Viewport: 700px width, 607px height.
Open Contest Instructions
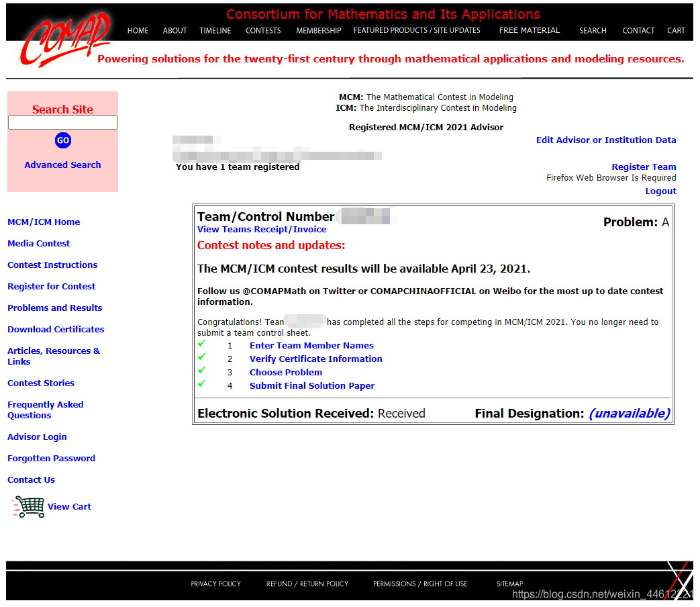tap(52, 265)
